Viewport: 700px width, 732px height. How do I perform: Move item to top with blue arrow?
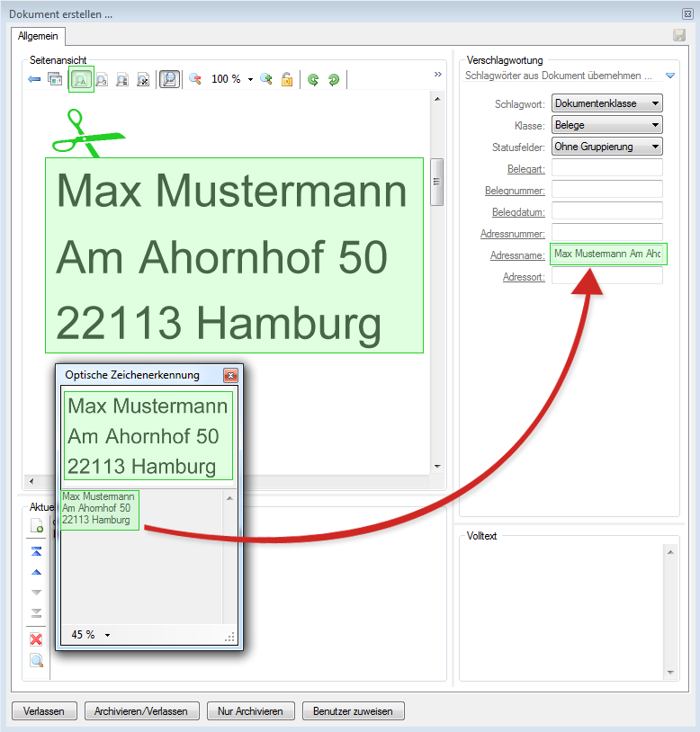pyautogui.click(x=36, y=551)
